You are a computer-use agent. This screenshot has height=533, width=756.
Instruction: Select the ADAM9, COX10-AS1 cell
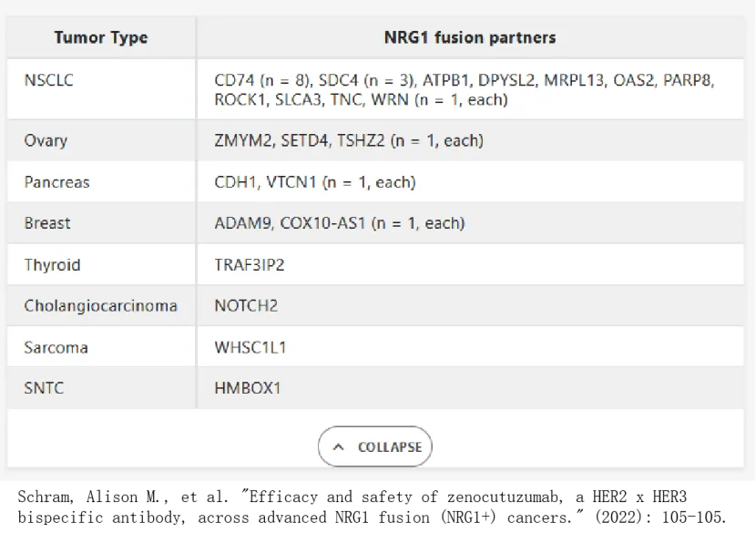pos(340,223)
